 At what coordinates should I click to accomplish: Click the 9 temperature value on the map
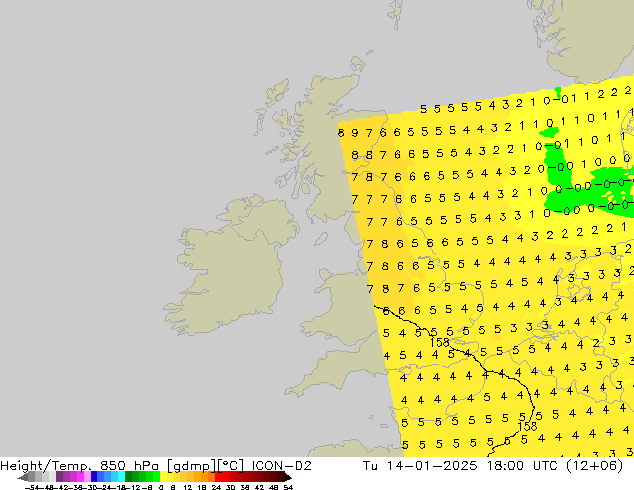coord(355,133)
